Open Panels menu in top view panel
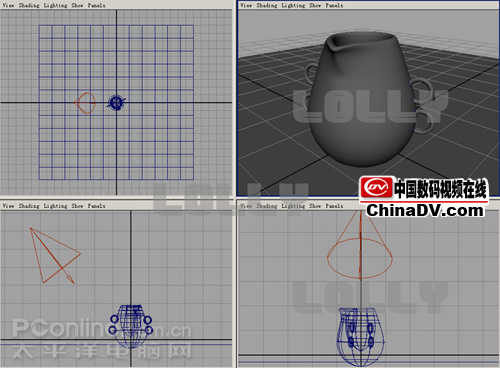 click(x=96, y=5)
